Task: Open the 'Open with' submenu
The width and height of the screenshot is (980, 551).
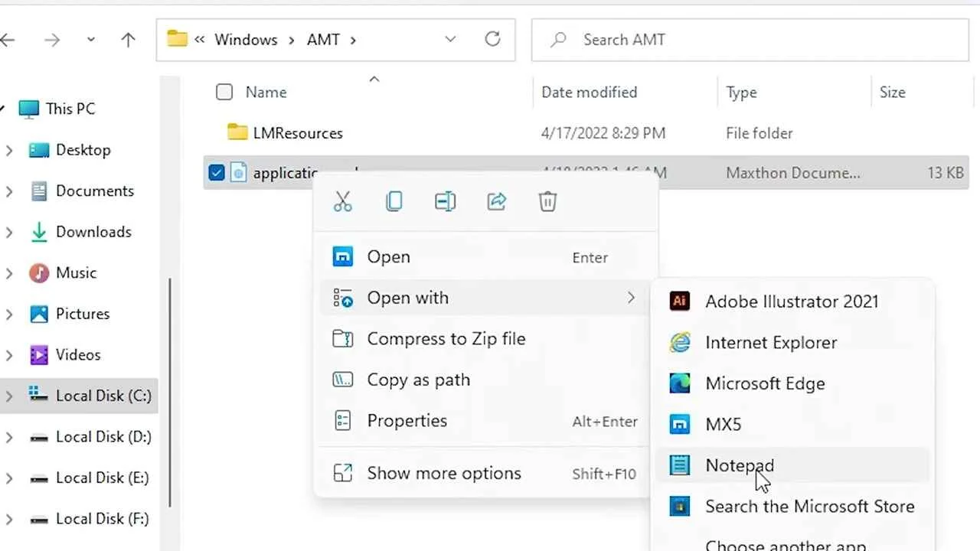Action: (x=485, y=298)
